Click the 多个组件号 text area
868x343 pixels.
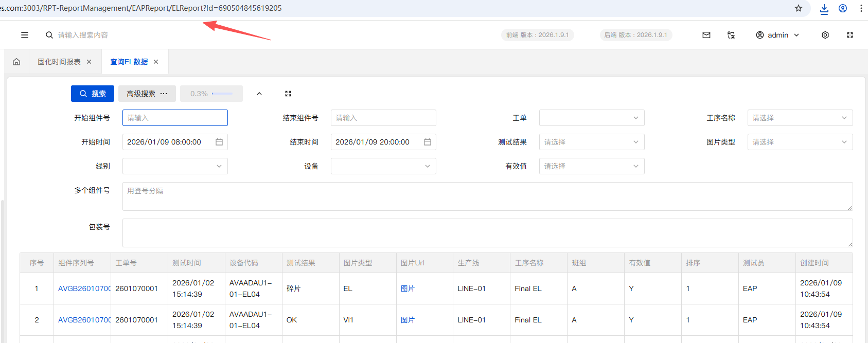(487, 196)
